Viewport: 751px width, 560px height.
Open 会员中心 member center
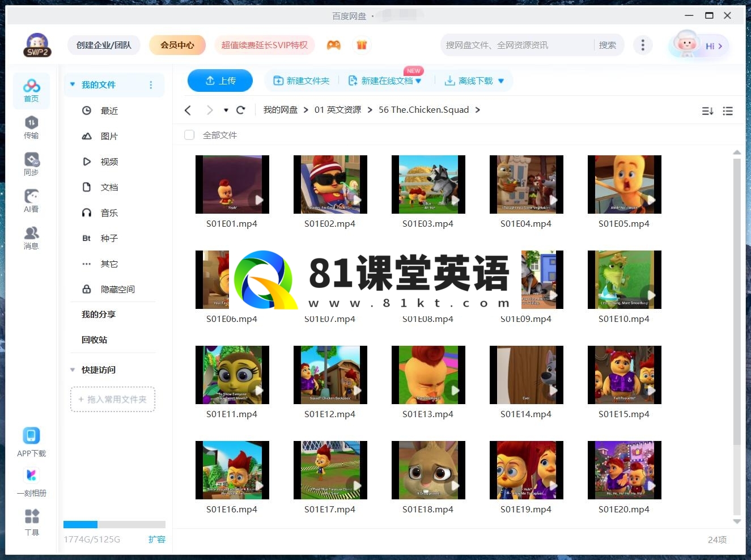point(177,45)
